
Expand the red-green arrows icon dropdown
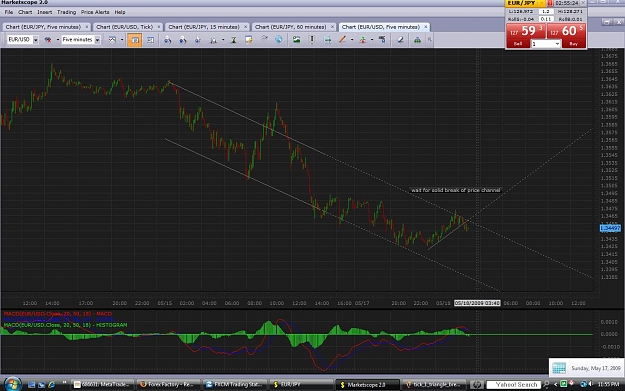click(371, 40)
